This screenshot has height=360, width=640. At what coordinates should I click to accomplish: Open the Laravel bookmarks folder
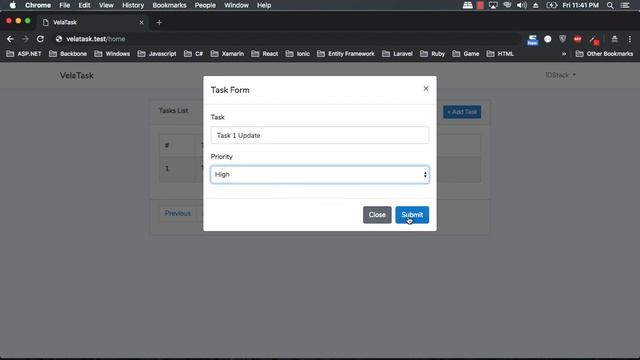coord(397,54)
